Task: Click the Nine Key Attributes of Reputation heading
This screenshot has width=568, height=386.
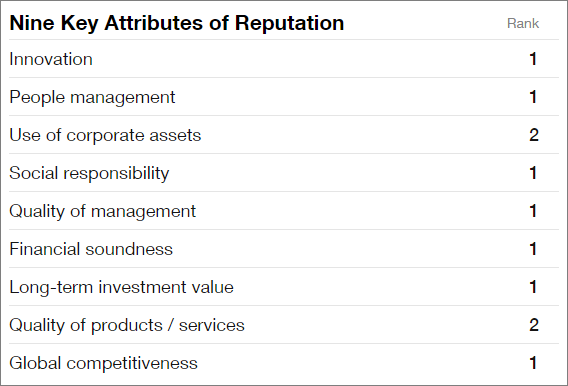Action: coord(177,23)
